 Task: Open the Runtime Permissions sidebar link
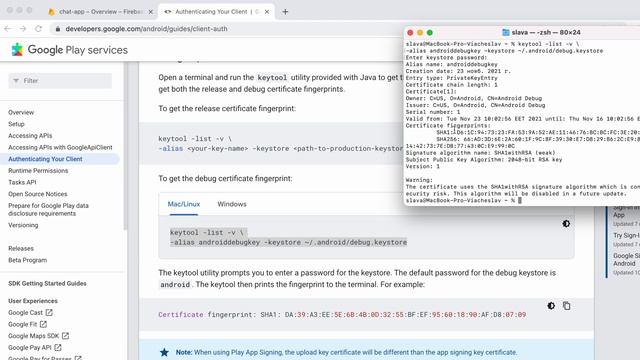(x=38, y=171)
